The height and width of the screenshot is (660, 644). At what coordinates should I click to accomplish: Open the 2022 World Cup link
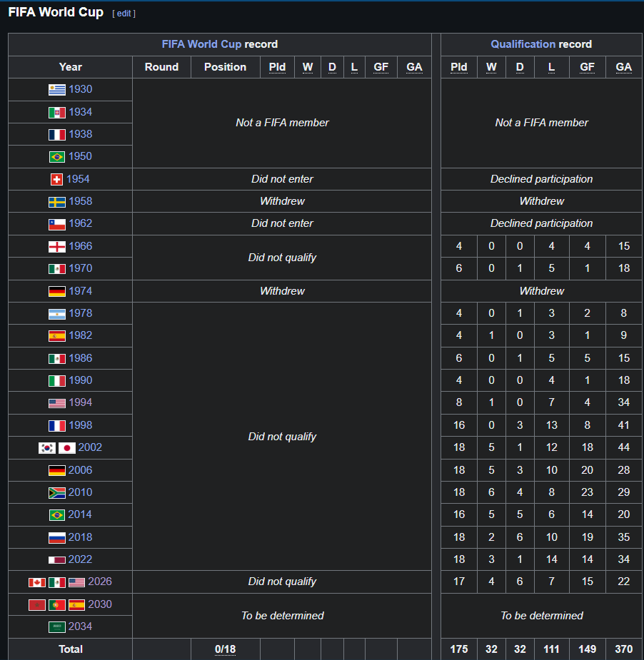pos(80,559)
